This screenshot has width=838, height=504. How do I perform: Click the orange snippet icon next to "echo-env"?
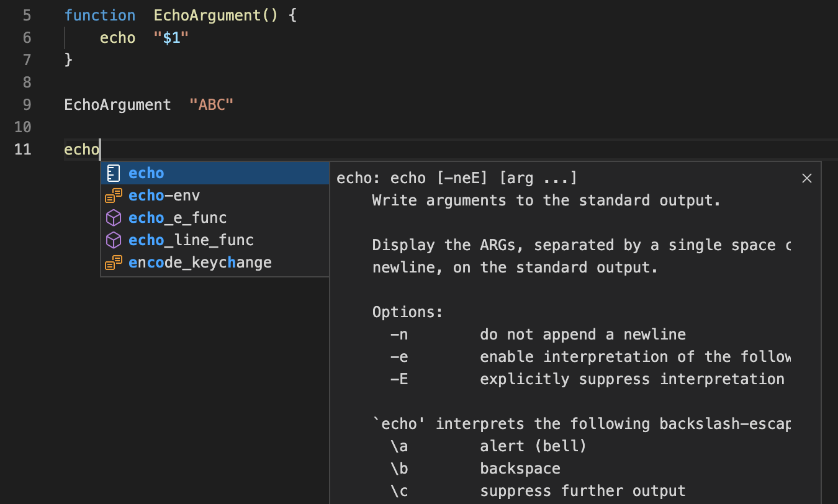click(113, 195)
